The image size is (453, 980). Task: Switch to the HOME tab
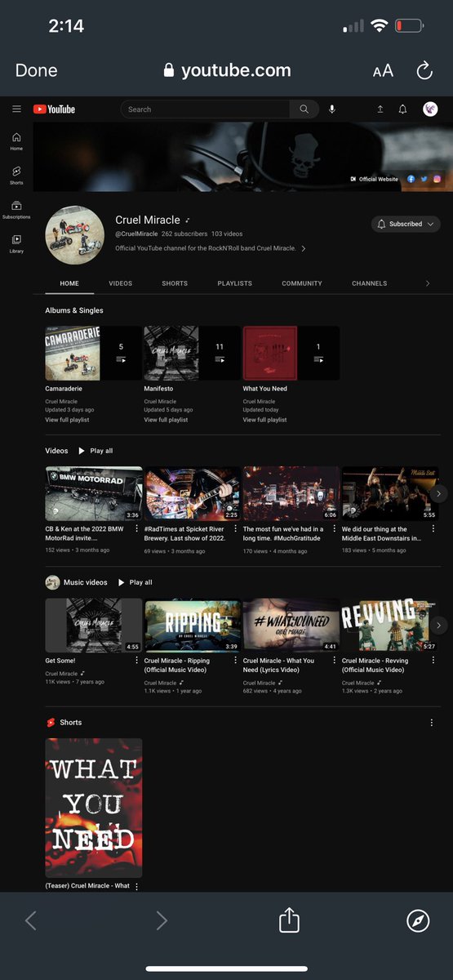pos(69,283)
